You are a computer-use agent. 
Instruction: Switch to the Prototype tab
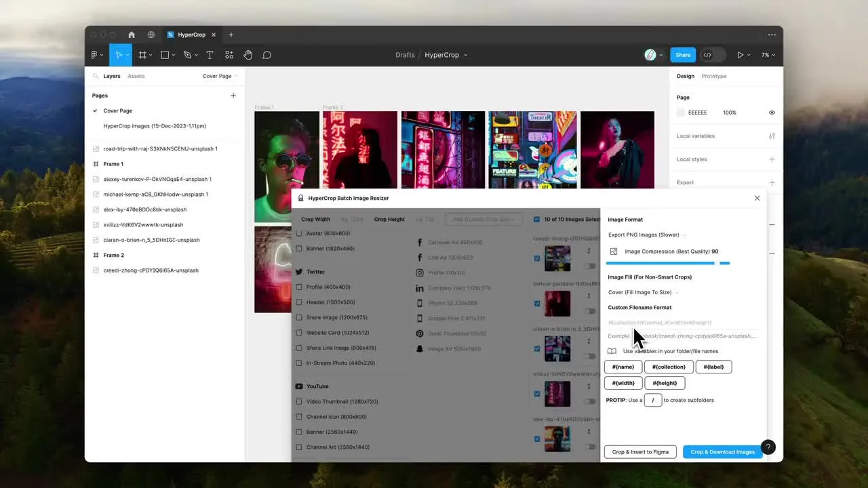click(x=713, y=76)
